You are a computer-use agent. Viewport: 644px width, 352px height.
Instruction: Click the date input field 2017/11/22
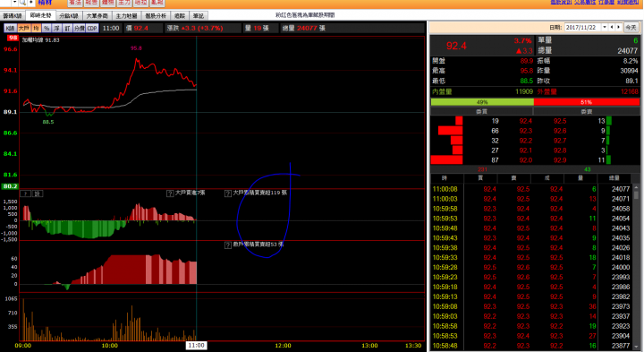pyautogui.click(x=583, y=27)
